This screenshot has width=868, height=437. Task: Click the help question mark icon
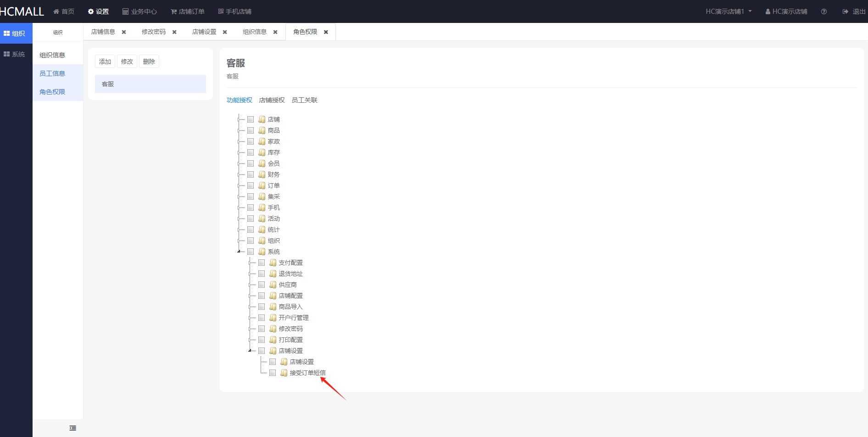824,11
